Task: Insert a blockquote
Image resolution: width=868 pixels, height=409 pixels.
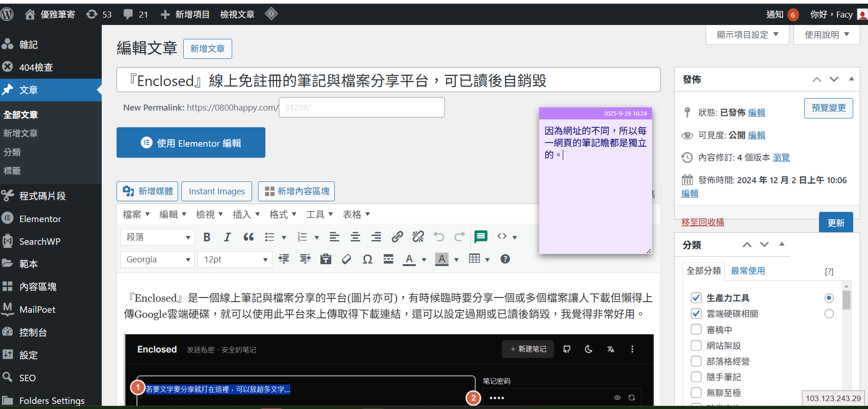Action: point(248,237)
